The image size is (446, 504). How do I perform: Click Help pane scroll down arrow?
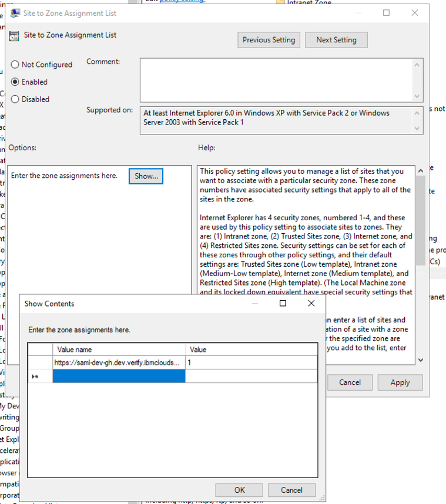421,360
